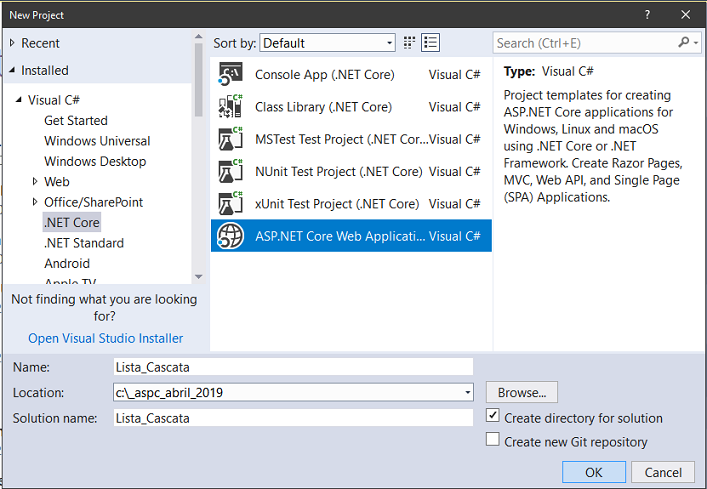Open the Sort by dropdown
The image size is (707, 489).
327,43
